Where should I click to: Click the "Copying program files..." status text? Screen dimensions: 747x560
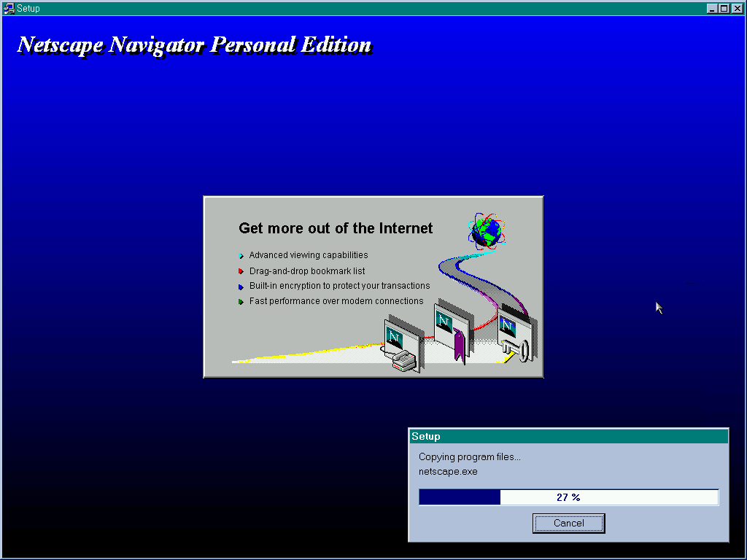[470, 457]
